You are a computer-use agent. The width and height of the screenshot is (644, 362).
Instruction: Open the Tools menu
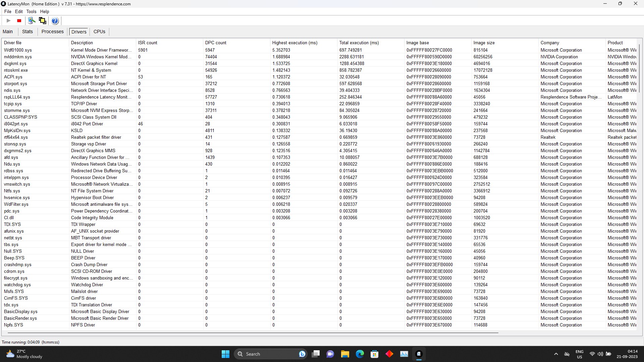click(31, 11)
